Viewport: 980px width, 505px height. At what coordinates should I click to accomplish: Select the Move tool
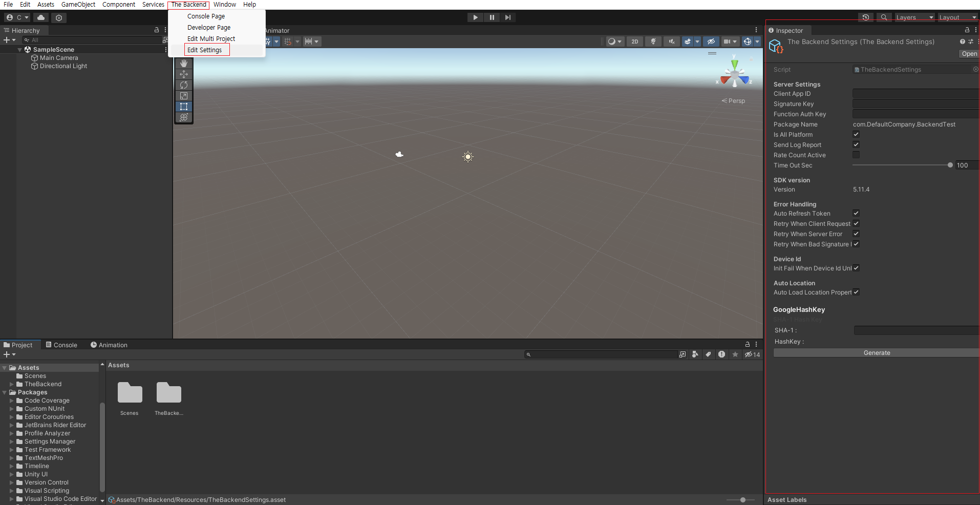184,74
